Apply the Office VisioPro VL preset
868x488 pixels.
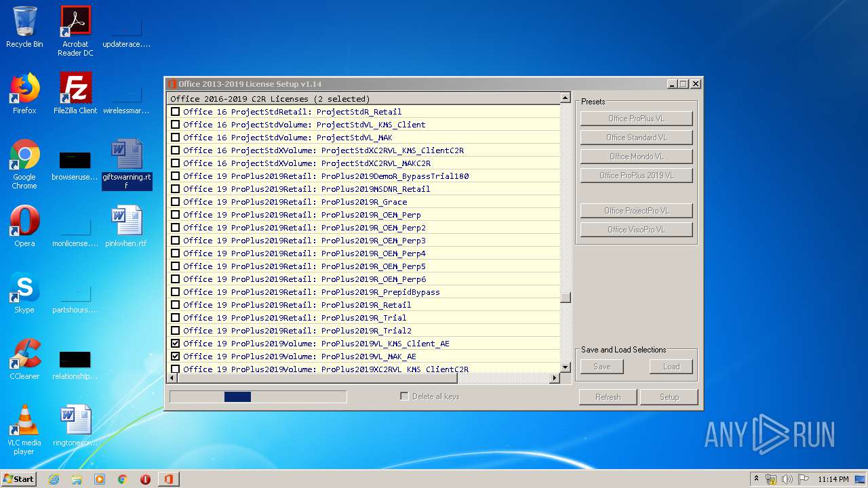(636, 230)
